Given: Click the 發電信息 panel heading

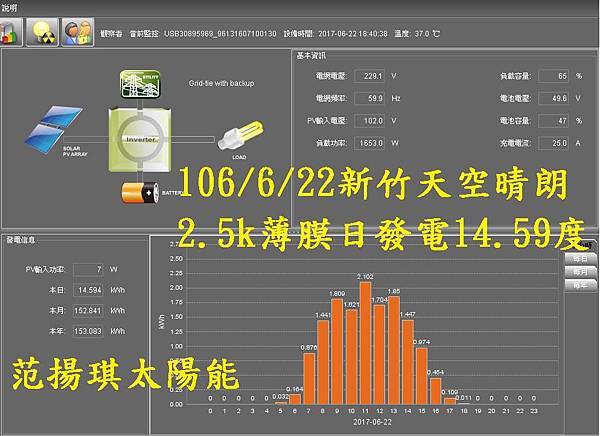Looking at the screenshot, I should [x=21, y=240].
